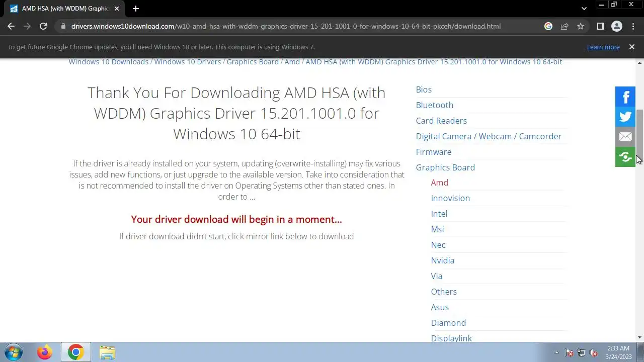Open volume control tray icon
Image resolution: width=644 pixels, height=362 pixels.
coord(593,352)
